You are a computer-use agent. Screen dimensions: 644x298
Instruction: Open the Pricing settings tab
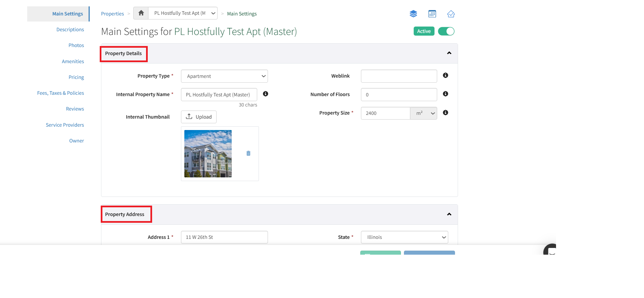click(76, 77)
